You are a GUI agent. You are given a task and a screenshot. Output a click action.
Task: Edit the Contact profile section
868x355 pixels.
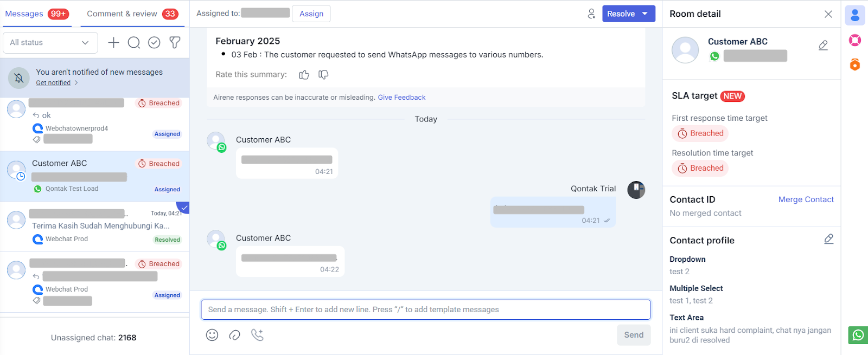(x=828, y=239)
